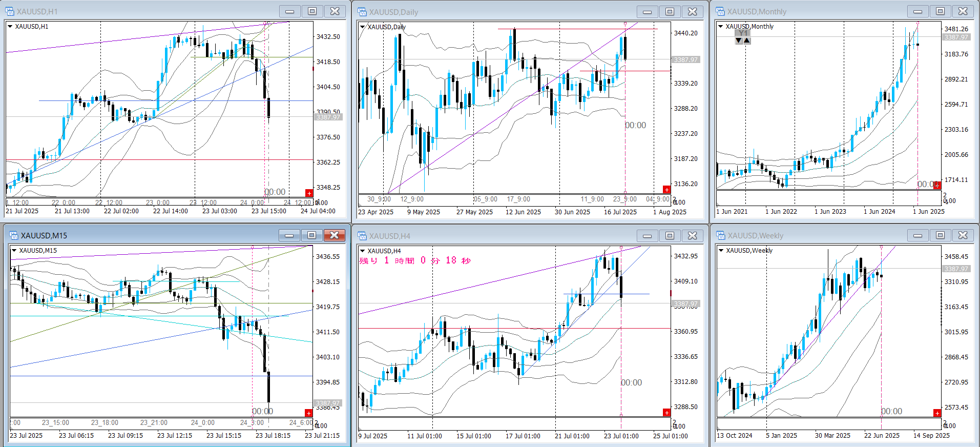The image size is (980, 447).
Task: Expand the triangle menu beside XAUUSD,H1 label
Action: pos(10,27)
